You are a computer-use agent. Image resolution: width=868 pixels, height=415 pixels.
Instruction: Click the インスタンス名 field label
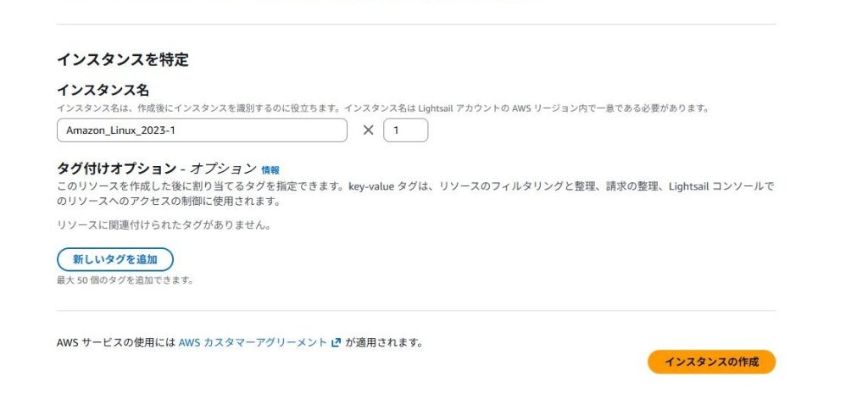(109, 89)
